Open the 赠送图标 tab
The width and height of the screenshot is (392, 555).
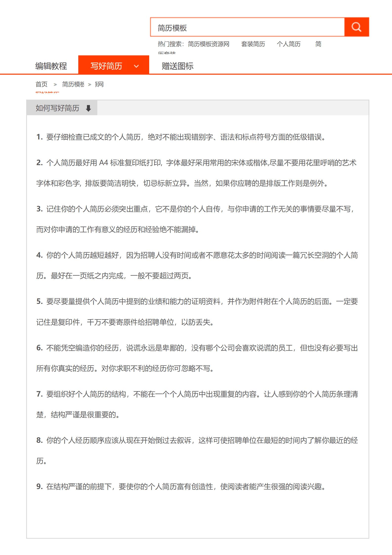[x=178, y=66]
